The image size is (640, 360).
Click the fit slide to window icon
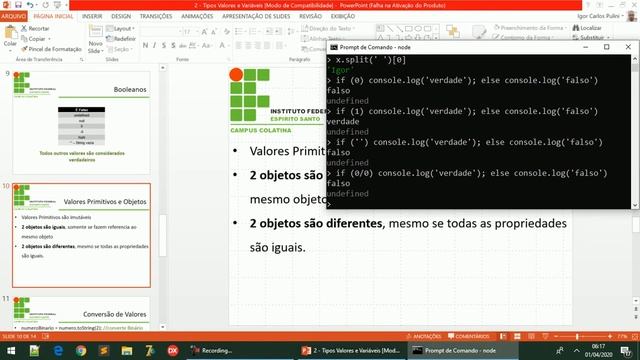pyautogui.click(x=635, y=336)
